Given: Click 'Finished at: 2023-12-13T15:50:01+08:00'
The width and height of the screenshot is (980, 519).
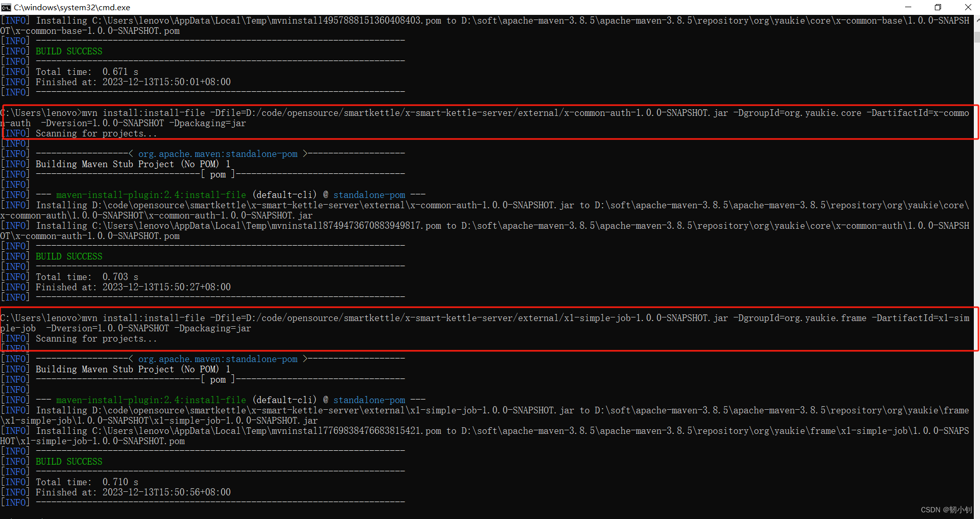Looking at the screenshot, I should click(133, 82).
